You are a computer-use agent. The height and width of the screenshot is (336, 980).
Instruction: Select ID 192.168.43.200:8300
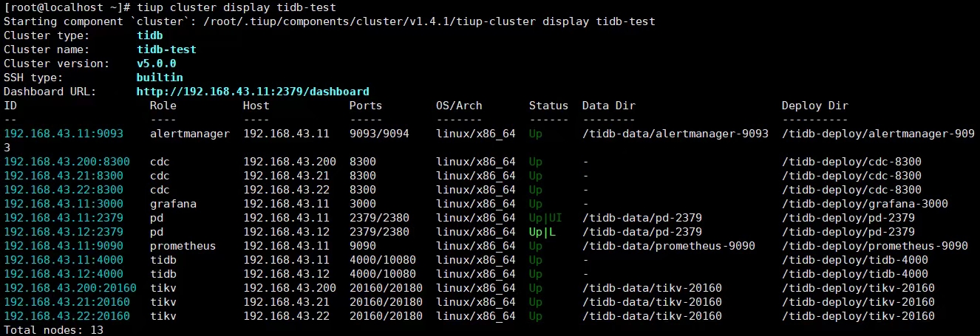click(x=67, y=162)
